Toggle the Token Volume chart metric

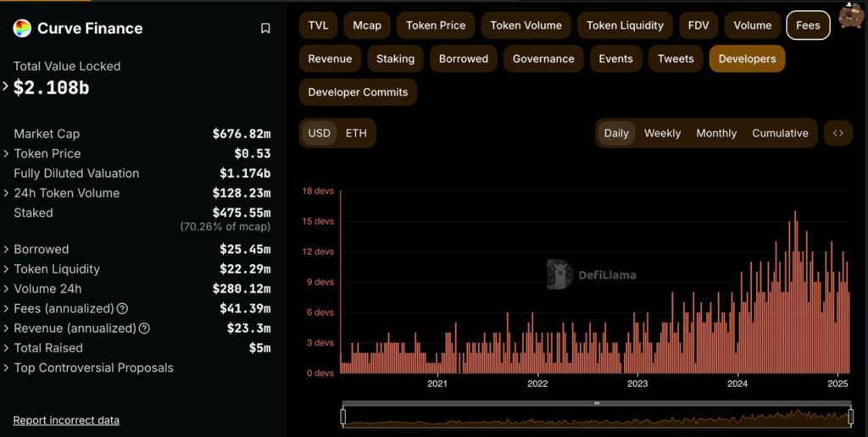(526, 25)
